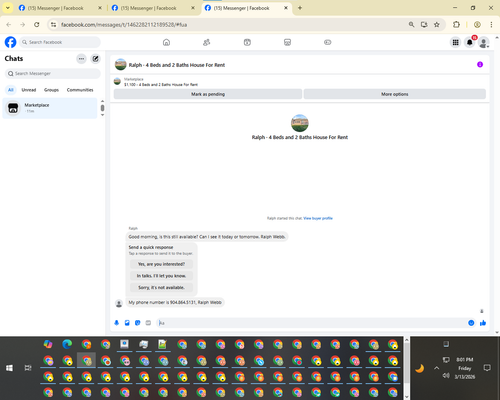Focus the Search Facebook field

pos(60,42)
